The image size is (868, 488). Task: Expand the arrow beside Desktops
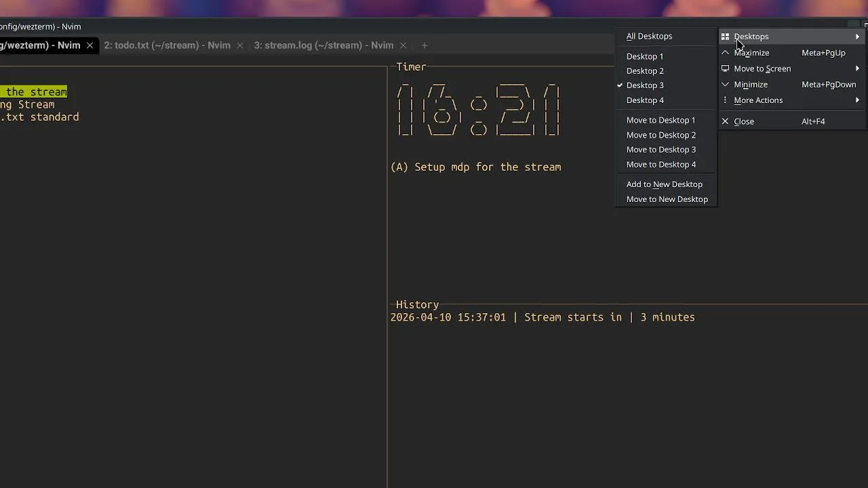(858, 37)
